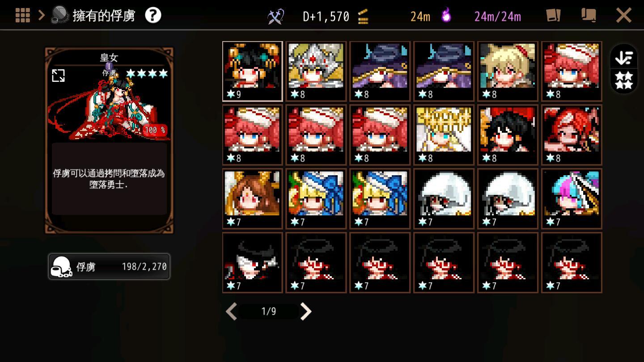Close the captives screen

point(623,16)
